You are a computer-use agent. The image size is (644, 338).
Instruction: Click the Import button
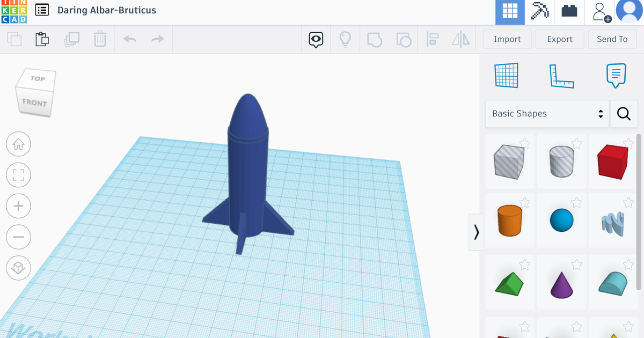(x=507, y=39)
